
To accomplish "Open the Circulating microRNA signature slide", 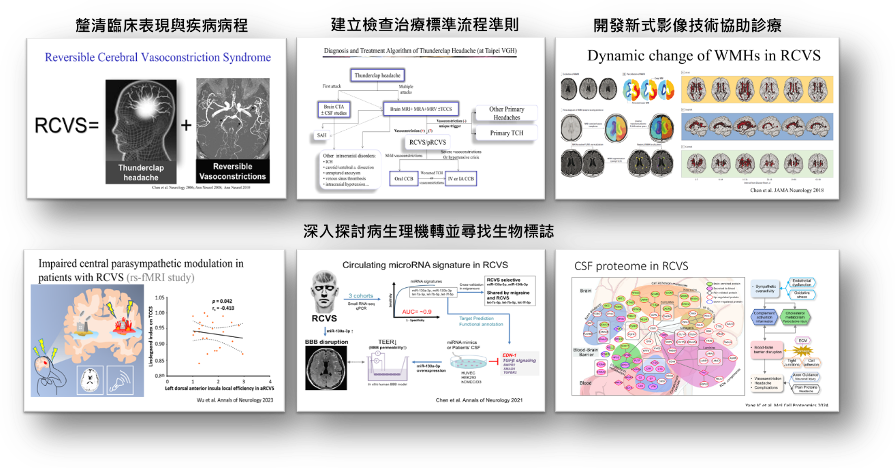I will [421, 330].
